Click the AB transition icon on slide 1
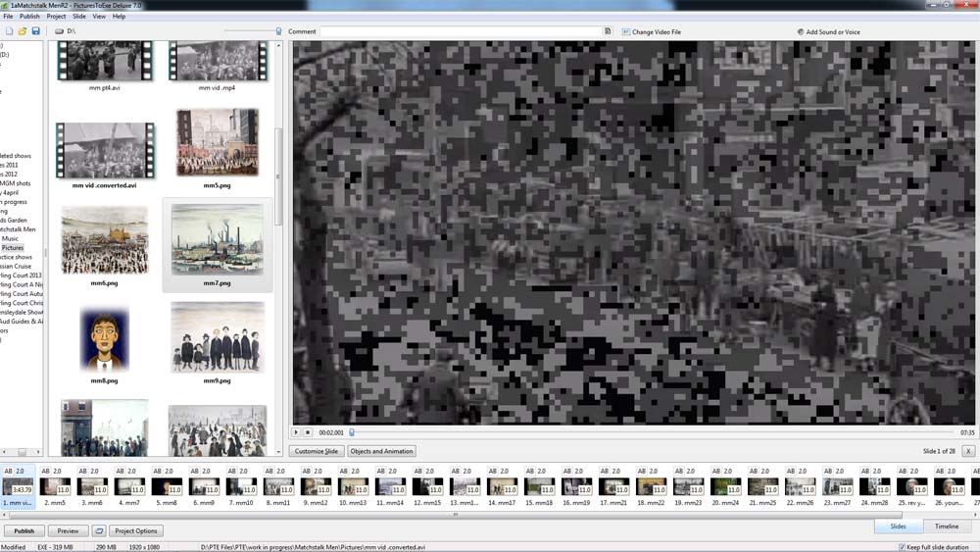980x552 pixels. (8, 471)
